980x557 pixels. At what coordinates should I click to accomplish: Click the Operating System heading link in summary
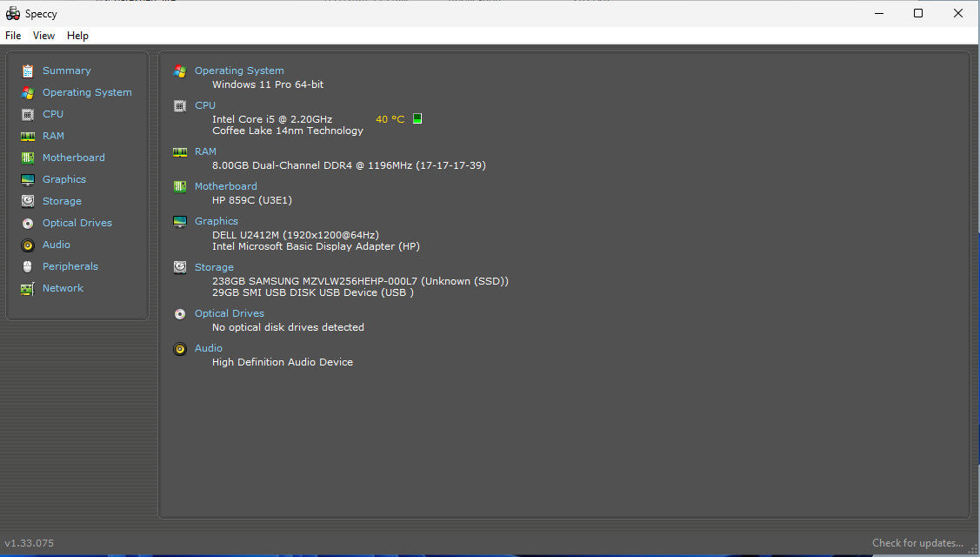(239, 70)
